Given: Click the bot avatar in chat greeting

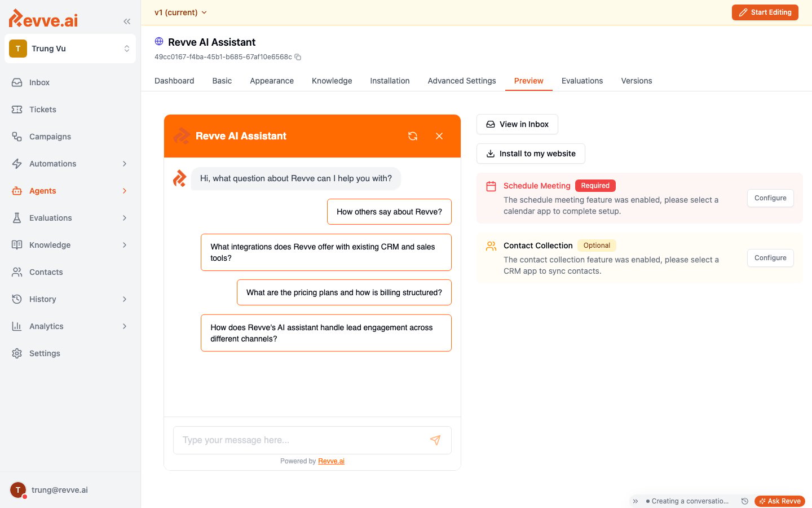Looking at the screenshot, I should pos(179,178).
